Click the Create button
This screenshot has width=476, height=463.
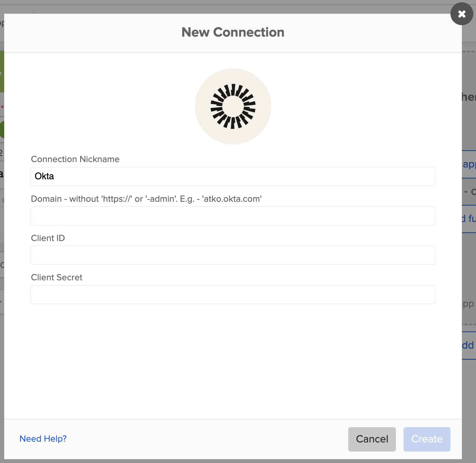click(426, 439)
